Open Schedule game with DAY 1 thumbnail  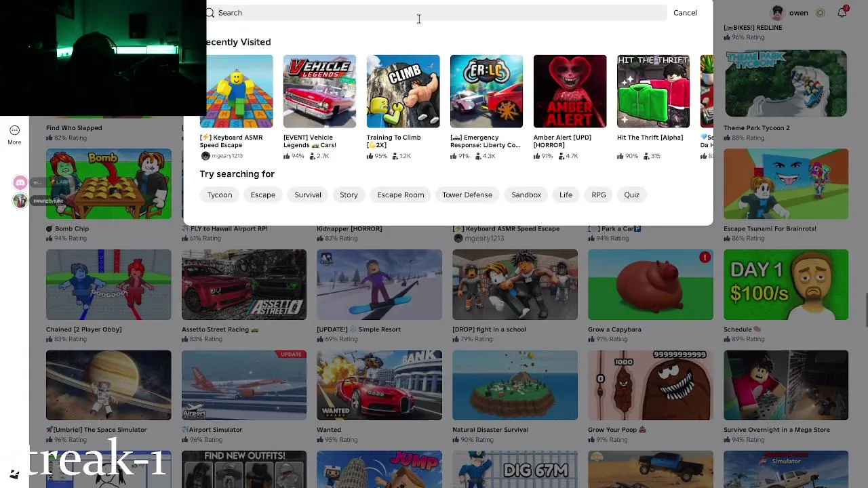pos(786,285)
